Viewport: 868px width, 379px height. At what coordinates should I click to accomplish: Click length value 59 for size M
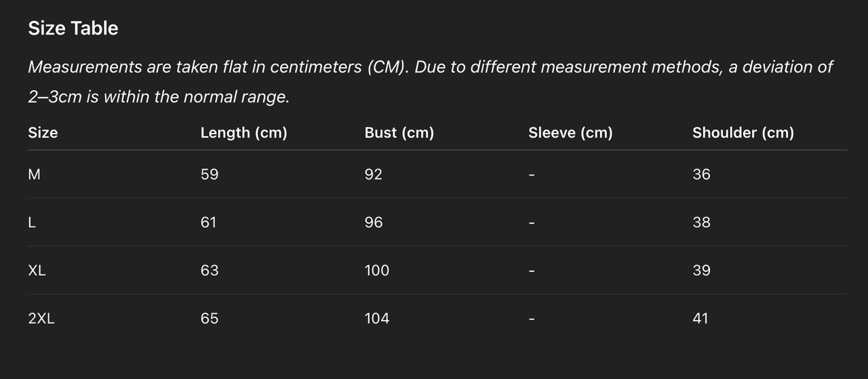click(210, 175)
